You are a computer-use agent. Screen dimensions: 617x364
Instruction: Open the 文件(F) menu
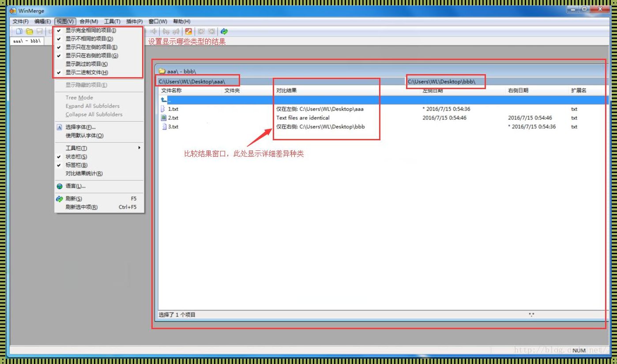(20, 21)
